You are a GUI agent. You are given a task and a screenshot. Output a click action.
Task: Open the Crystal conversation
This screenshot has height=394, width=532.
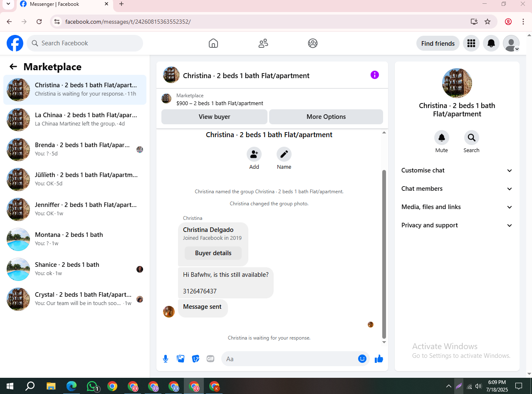click(x=75, y=299)
